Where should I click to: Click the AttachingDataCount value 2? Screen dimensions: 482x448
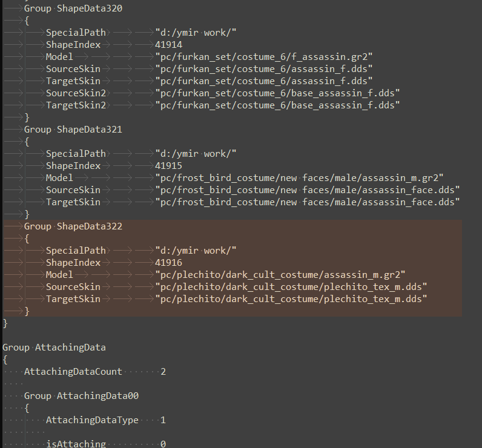pyautogui.click(x=163, y=372)
